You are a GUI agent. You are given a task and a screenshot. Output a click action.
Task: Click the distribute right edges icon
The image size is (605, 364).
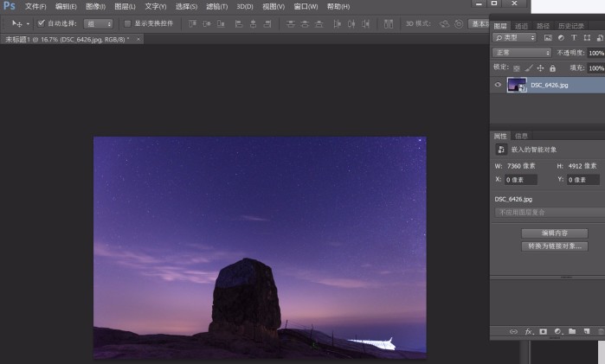point(365,24)
